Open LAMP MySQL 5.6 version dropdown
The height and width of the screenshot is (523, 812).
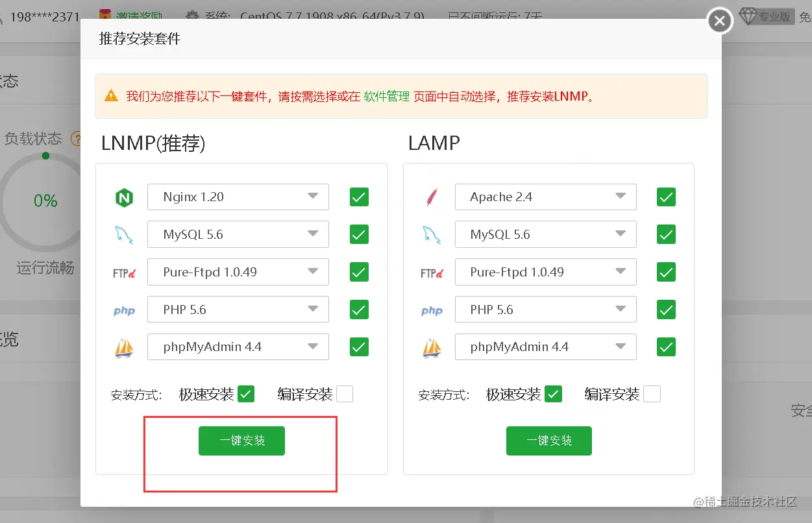pos(545,235)
